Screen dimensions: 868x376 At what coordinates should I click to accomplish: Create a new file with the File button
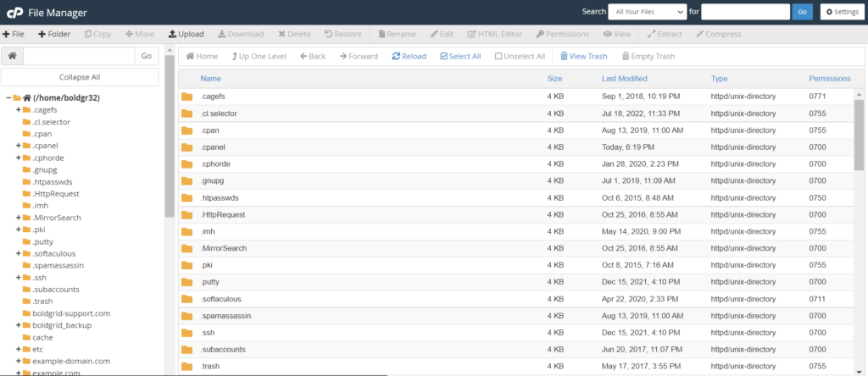(x=14, y=34)
